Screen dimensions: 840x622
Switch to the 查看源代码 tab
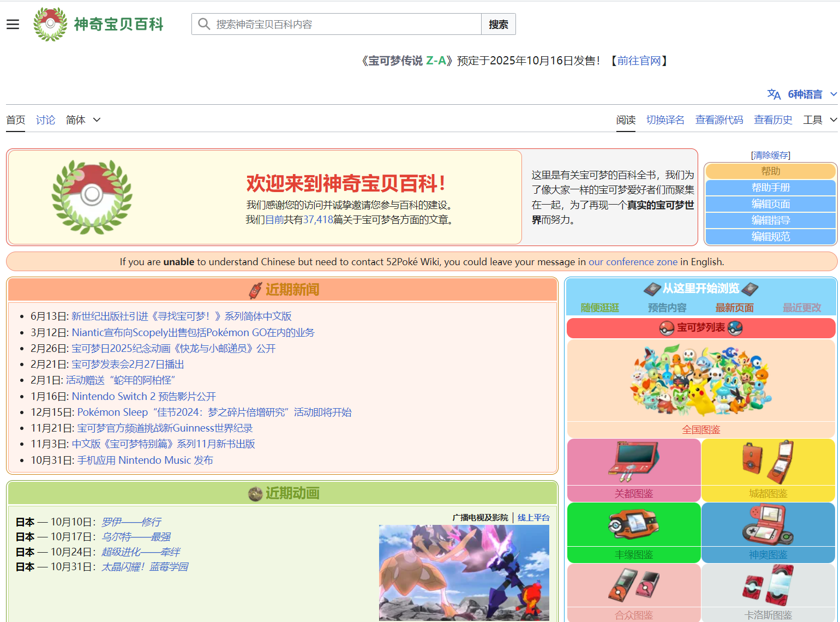pyautogui.click(x=719, y=120)
